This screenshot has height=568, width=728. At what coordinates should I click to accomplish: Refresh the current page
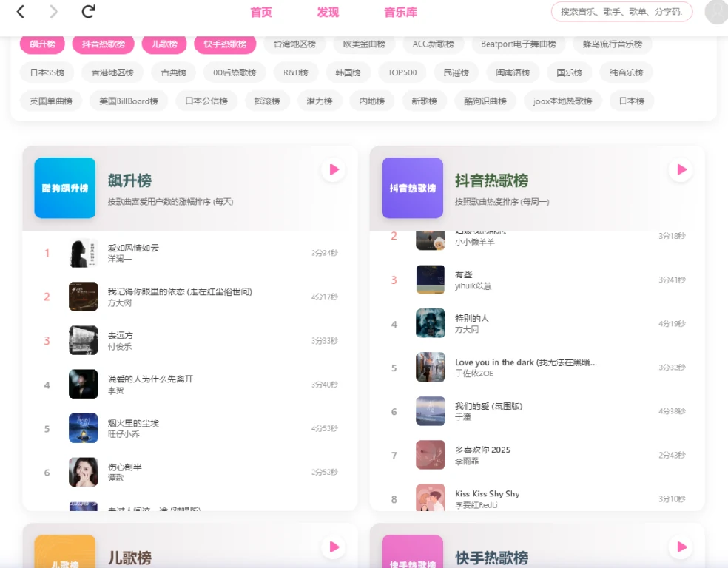tap(88, 12)
